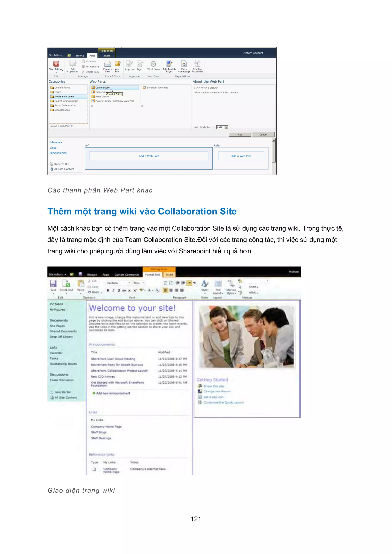Screen dimensions: 392x554
Task: Open the Alert Me bell dropdown
Action: click(x=118, y=67)
